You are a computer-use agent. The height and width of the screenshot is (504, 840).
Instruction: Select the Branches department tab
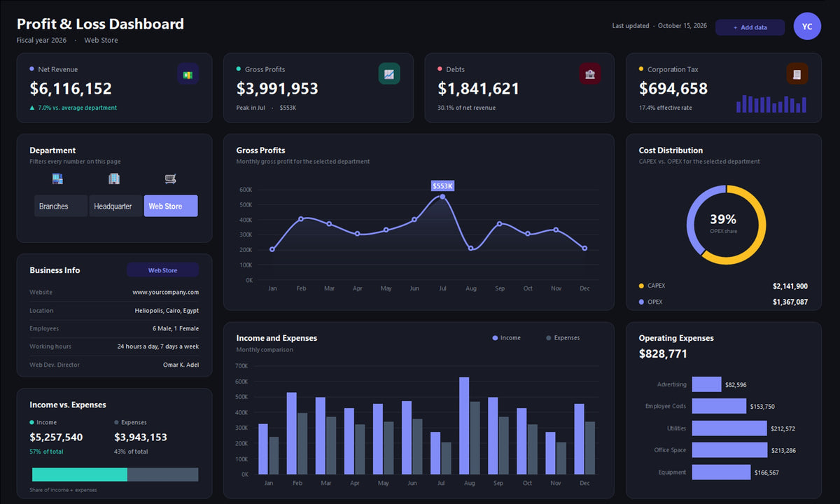coord(60,206)
